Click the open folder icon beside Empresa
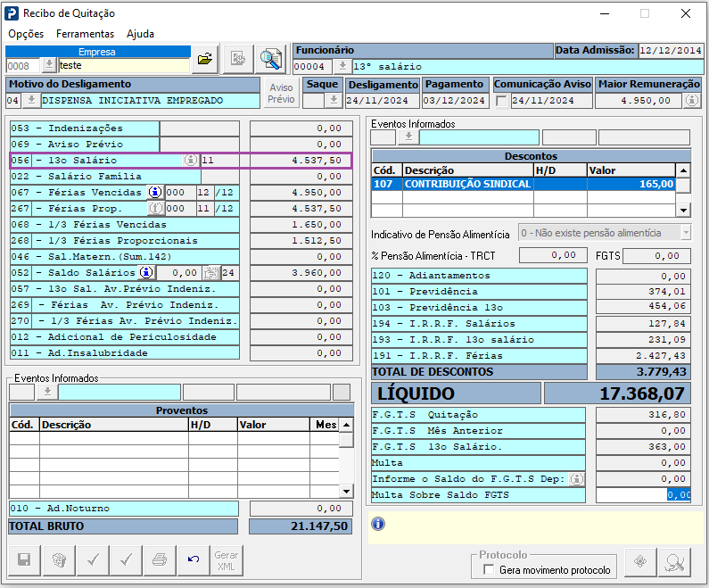Viewport: 709px width, 588px height. coord(205,59)
